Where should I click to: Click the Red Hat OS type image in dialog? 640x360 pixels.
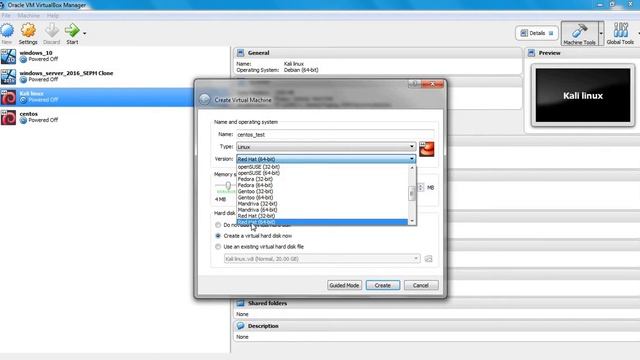click(427, 149)
